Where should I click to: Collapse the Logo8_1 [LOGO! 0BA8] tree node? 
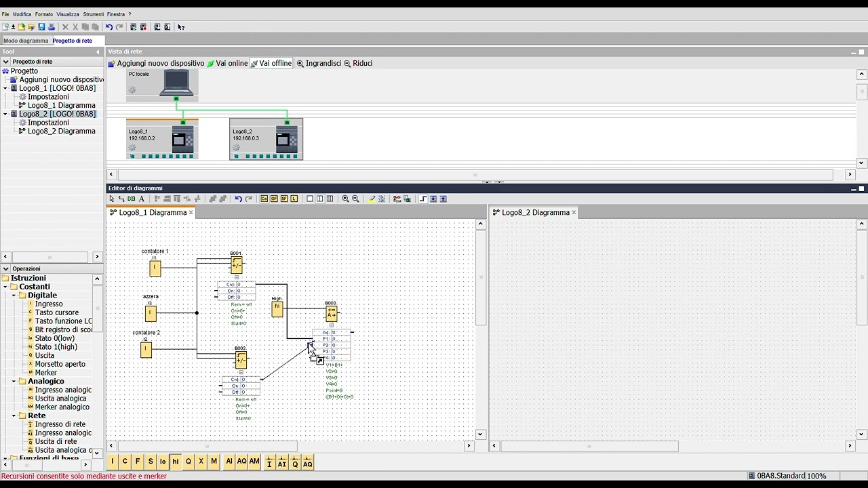[x=5, y=88]
